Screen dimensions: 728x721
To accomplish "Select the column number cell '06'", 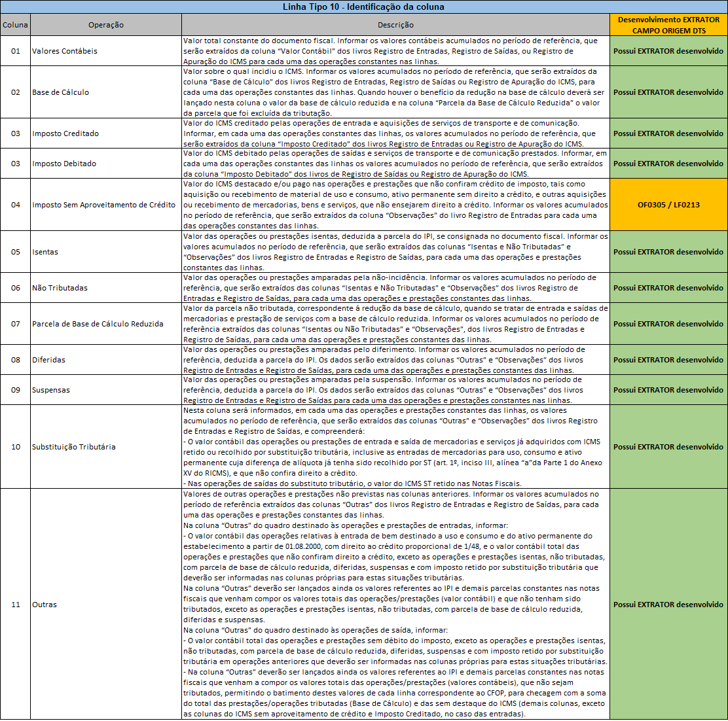I will coord(15,288).
